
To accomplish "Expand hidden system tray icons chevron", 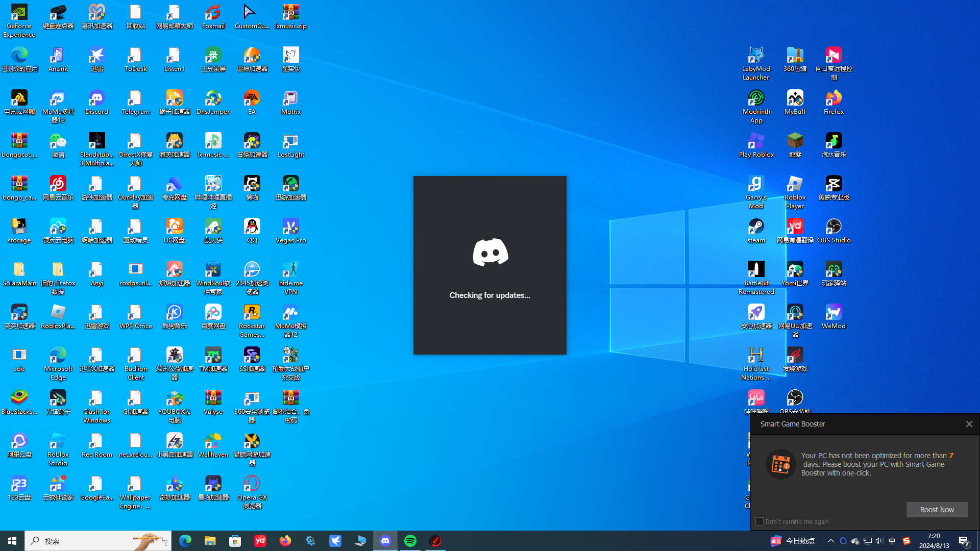I will pos(830,541).
